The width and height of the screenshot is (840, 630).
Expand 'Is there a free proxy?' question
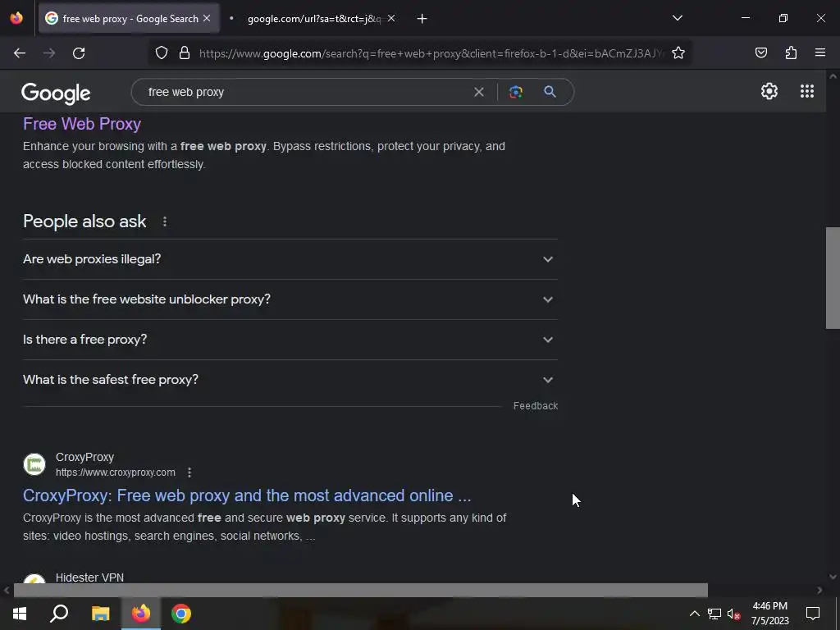pos(290,340)
